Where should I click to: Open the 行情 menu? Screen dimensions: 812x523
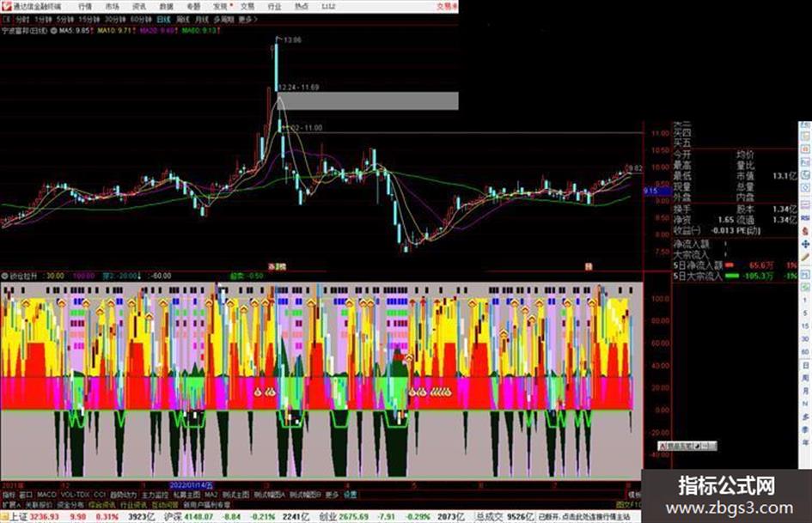click(85, 7)
